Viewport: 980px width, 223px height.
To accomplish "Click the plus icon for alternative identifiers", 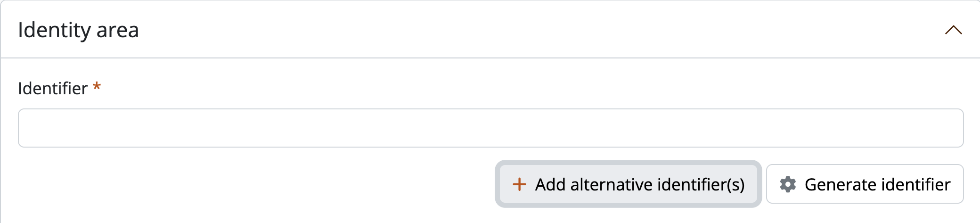I will coord(519,184).
